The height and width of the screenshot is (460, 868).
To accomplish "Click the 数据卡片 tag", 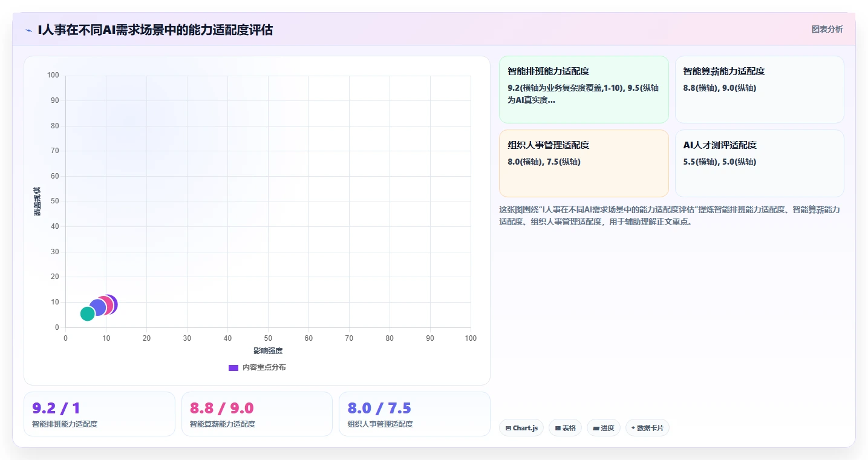I will click(x=647, y=428).
